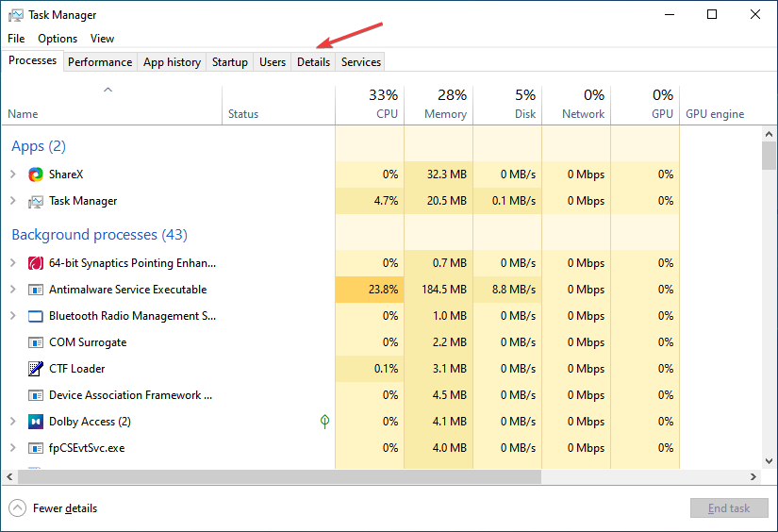Switch to the Performance tab
Viewport: 778px width, 532px height.
point(100,62)
